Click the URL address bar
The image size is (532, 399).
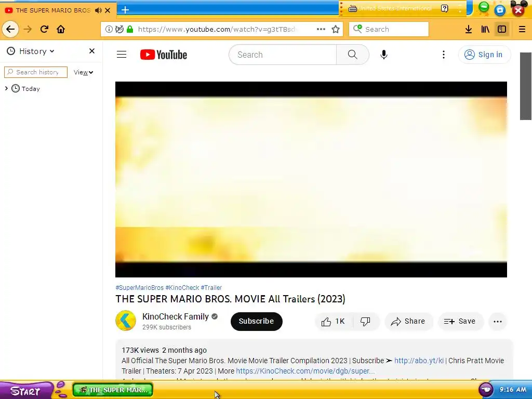[217, 29]
